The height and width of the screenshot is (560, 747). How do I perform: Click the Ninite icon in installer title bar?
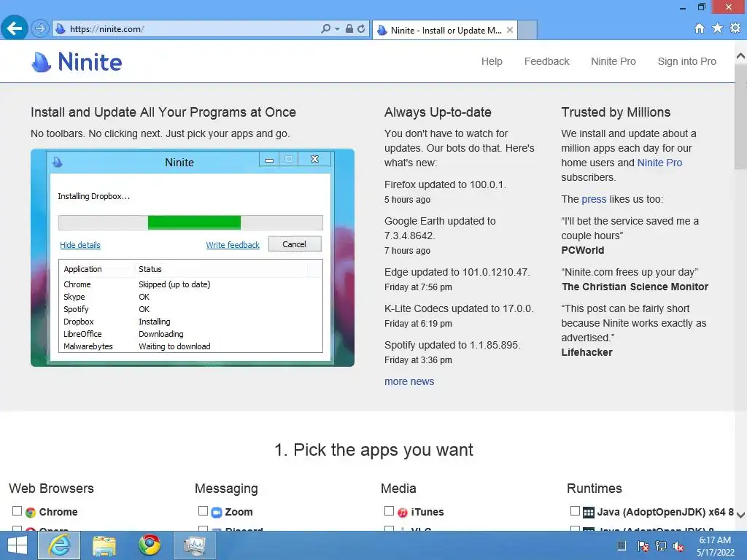[58, 163]
